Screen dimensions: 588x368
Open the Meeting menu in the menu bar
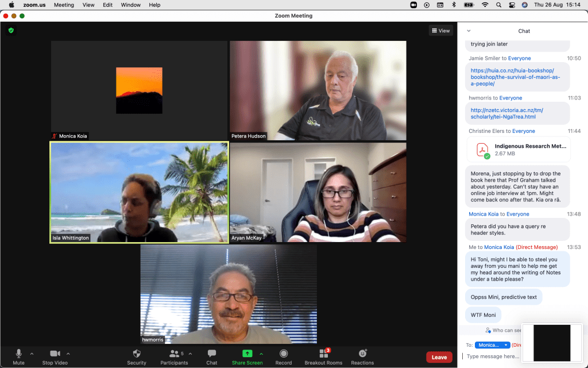(x=64, y=5)
